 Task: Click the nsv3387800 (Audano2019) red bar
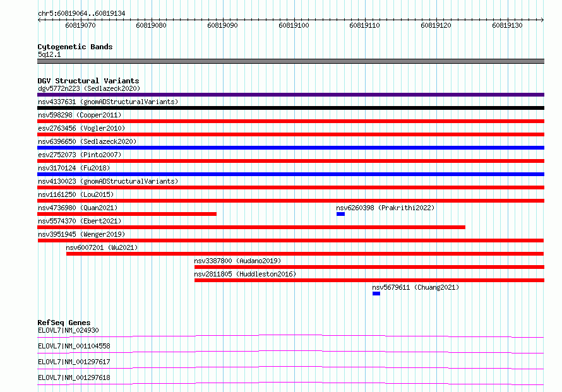369,267
